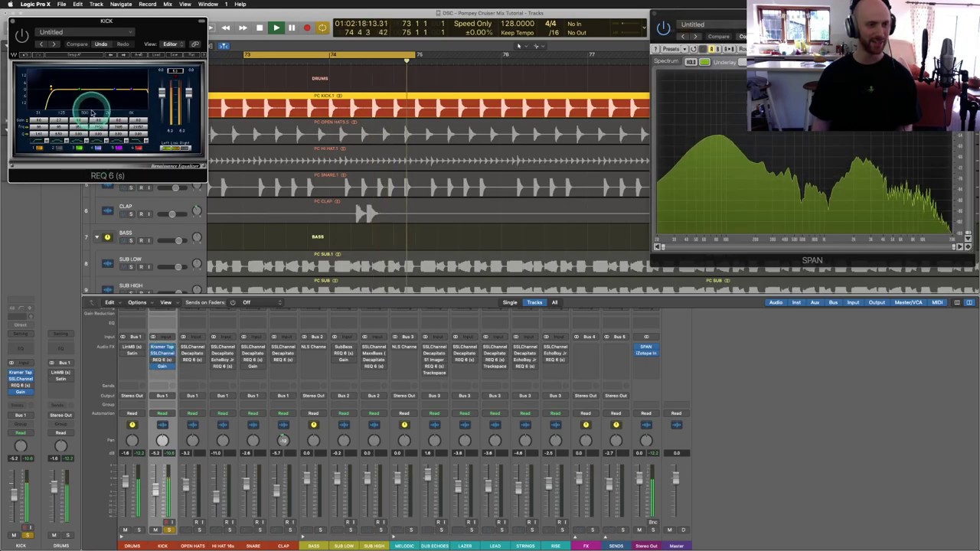This screenshot has width=980, height=551.
Task: Open the Window menu
Action: click(x=208, y=4)
